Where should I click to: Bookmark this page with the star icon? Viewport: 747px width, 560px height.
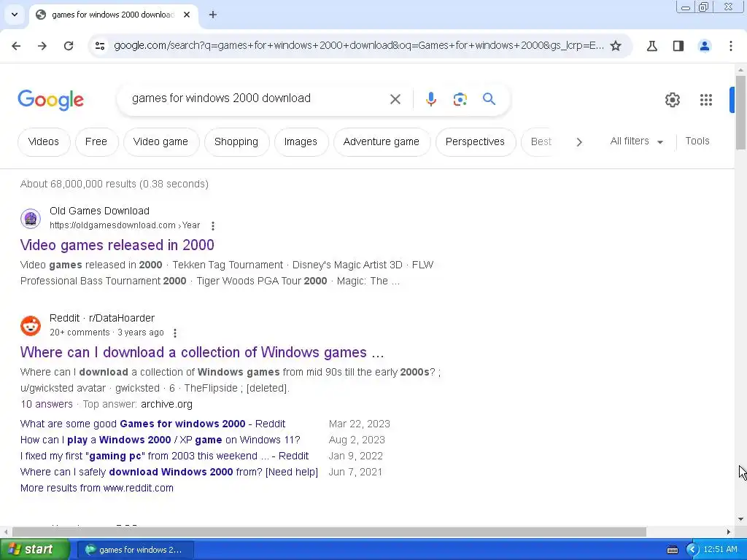616,46
